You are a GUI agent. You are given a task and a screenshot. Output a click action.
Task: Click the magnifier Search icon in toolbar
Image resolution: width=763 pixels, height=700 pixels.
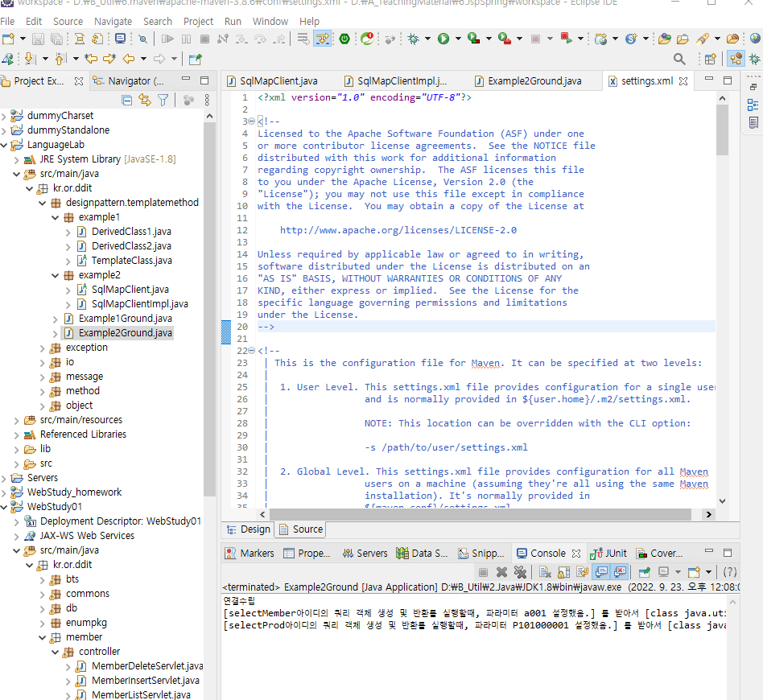[679, 60]
